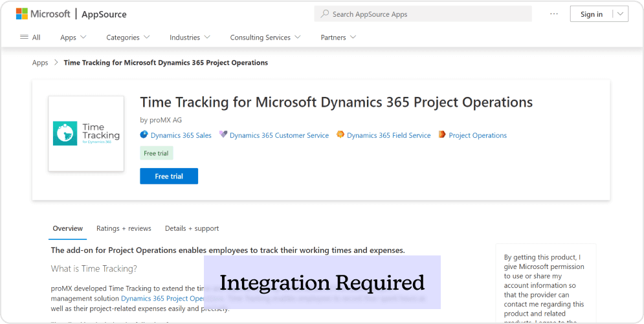Expand the Sign in dropdown arrow
The image size is (644, 324).
(620, 14)
